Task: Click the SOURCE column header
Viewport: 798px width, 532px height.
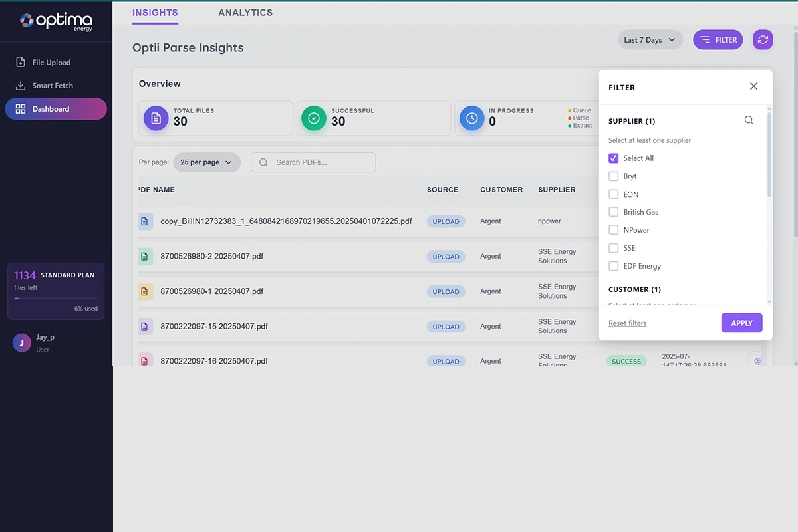Action: coord(443,190)
